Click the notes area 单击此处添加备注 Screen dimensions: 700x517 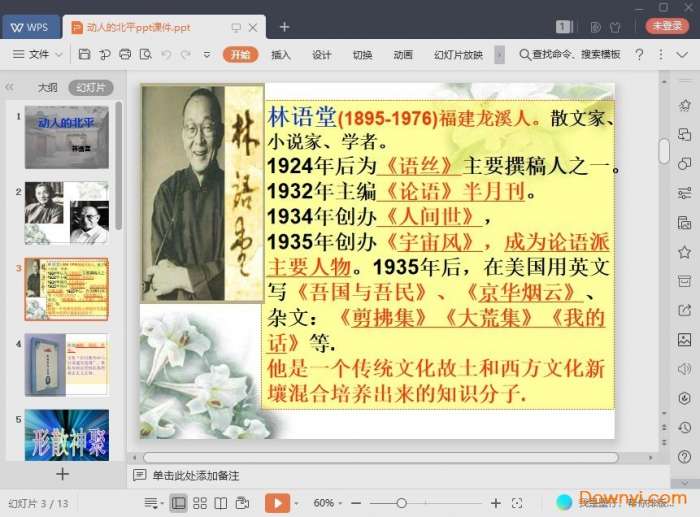click(x=196, y=475)
